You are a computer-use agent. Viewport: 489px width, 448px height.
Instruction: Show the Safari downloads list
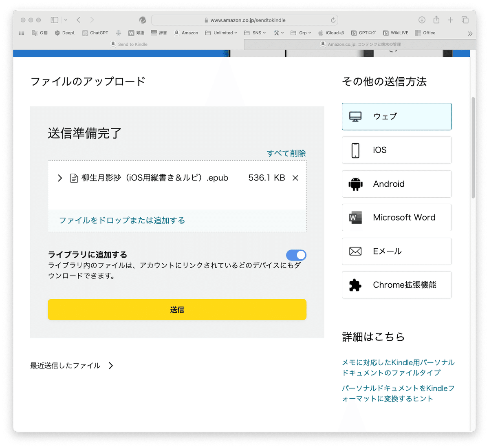[x=422, y=20]
